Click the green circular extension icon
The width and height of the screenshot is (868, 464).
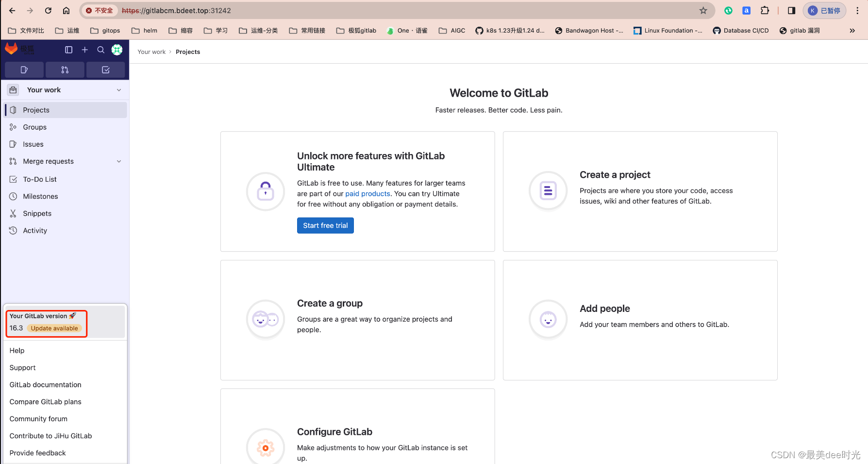tap(728, 11)
